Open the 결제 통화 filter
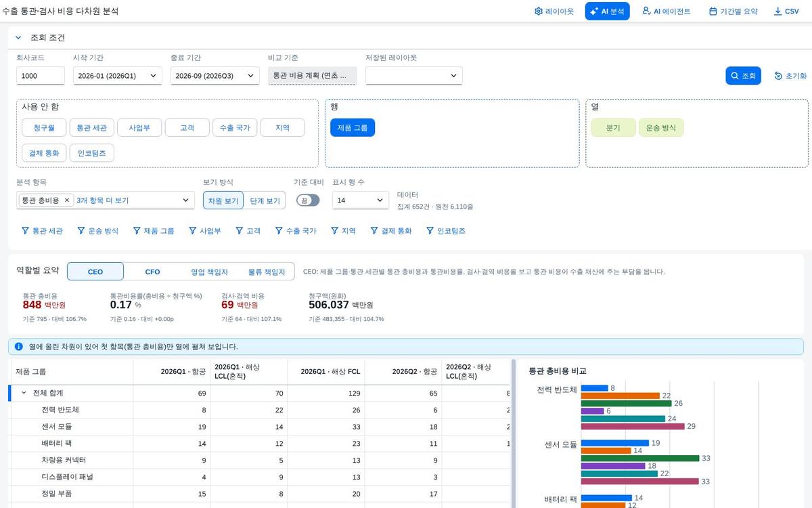Screen dimensions: 812x508 click(x=391, y=231)
